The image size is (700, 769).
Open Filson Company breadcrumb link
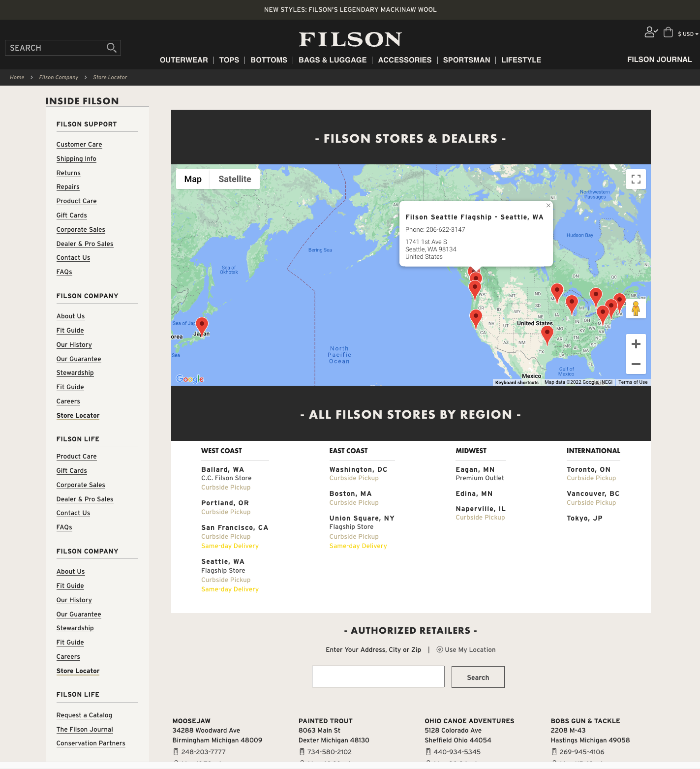(59, 77)
